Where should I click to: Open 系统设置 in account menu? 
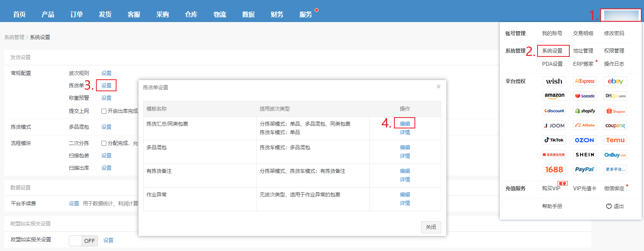[552, 51]
